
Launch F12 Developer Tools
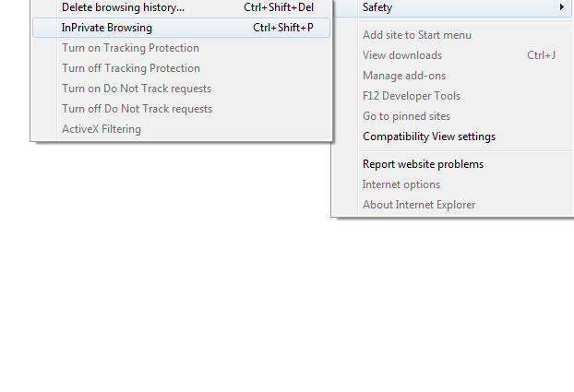pyautogui.click(x=412, y=96)
